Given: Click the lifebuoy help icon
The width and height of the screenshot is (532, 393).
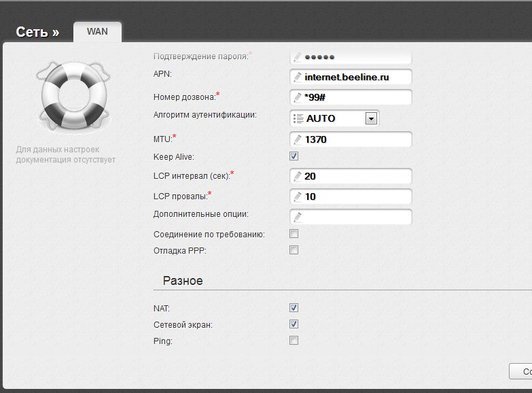Looking at the screenshot, I should tap(73, 97).
